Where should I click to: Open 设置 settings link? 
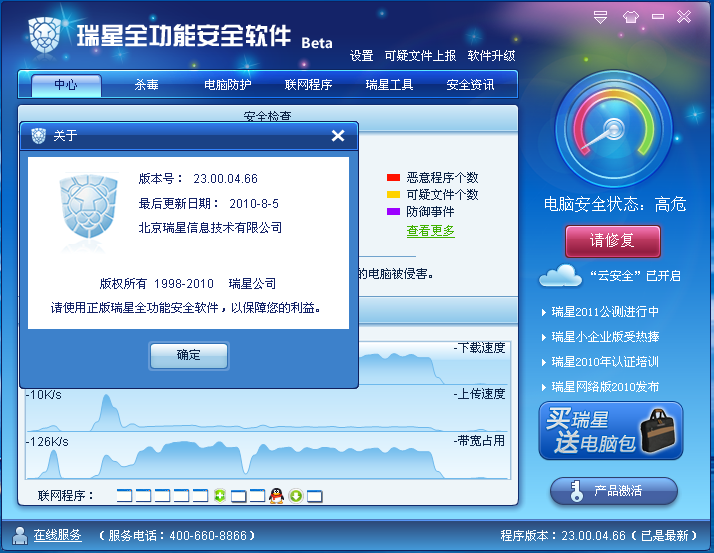click(x=361, y=56)
